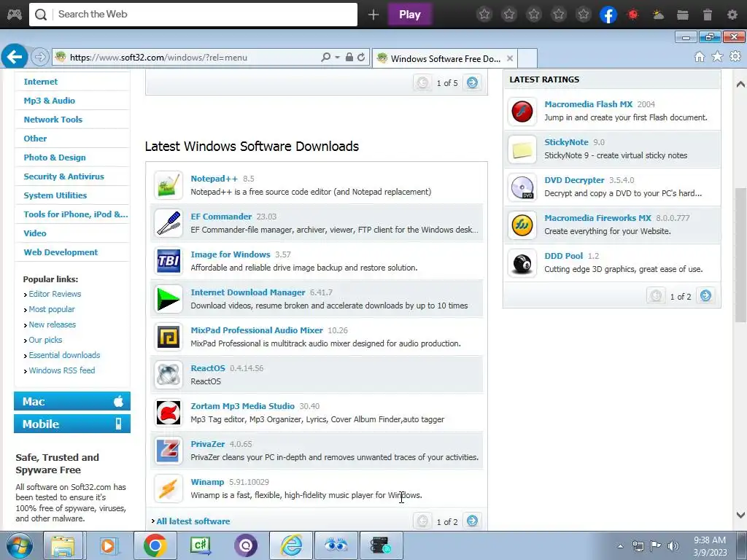Open the Mp3 & Audio category

tap(49, 101)
